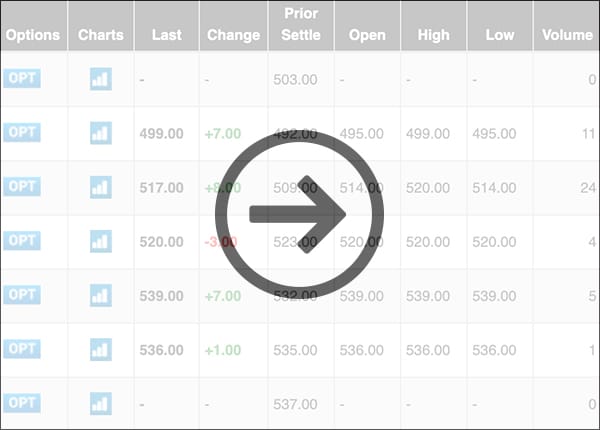Click OPT button in 520.00 last row
The height and width of the screenshot is (430, 600).
click(x=22, y=240)
